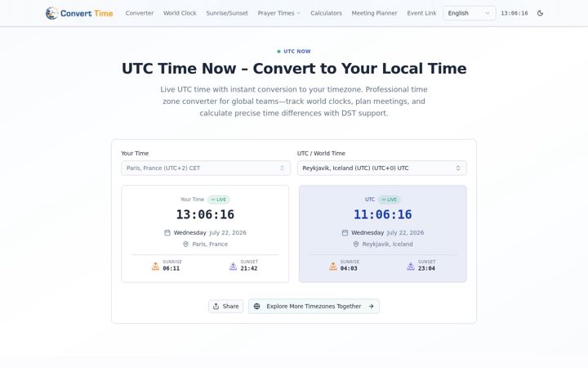This screenshot has height=368, width=588.
Task: Click the Convert Time globe logo
Action: click(x=51, y=13)
